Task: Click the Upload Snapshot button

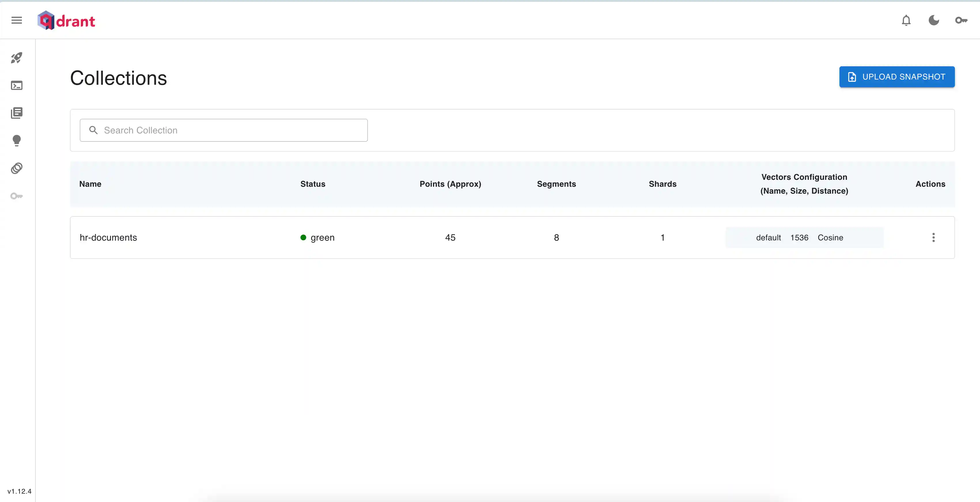Action: pos(897,77)
